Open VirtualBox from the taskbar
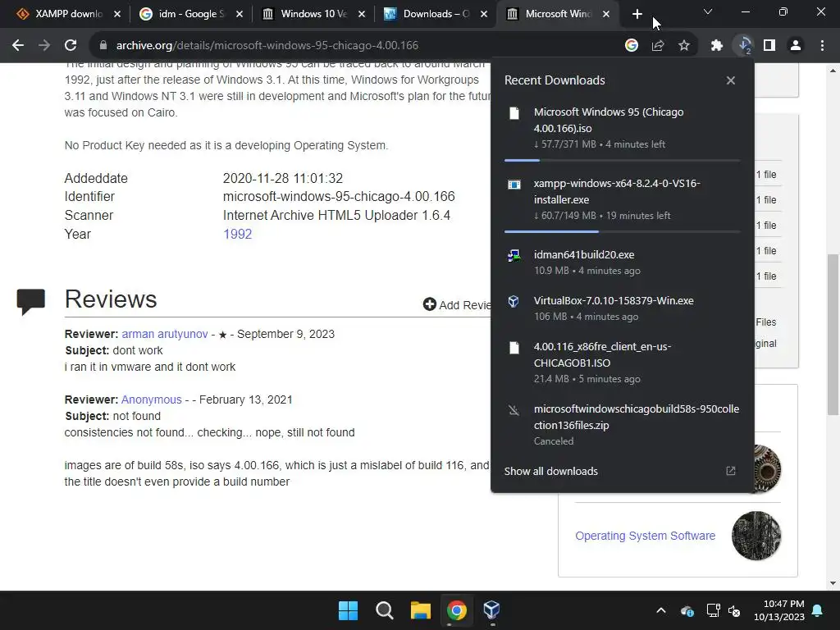This screenshot has height=630, width=840. (492, 610)
